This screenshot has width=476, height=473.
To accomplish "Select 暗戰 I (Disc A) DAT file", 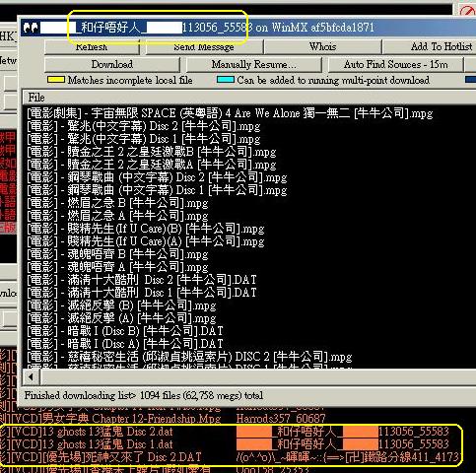I will pos(125,344).
